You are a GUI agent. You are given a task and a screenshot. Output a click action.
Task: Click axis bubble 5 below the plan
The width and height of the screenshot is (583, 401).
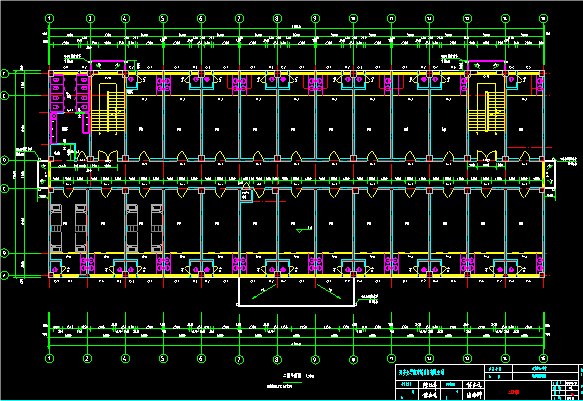(x=163, y=358)
